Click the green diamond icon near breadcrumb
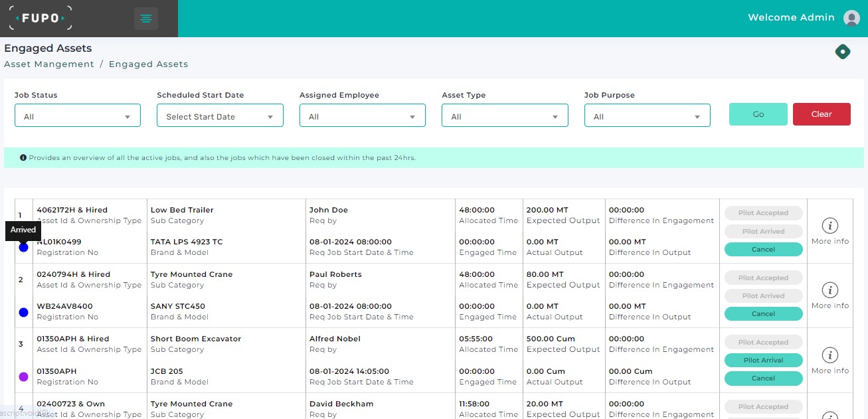 pyautogui.click(x=843, y=51)
